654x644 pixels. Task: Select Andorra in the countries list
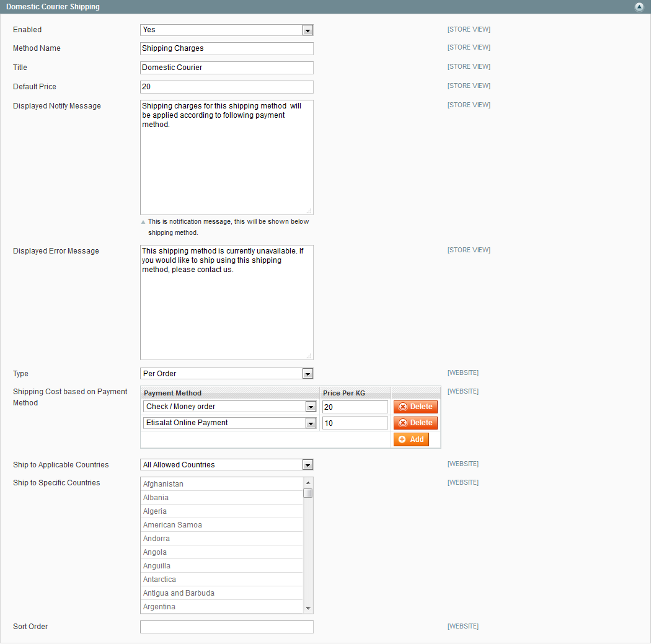[221, 539]
